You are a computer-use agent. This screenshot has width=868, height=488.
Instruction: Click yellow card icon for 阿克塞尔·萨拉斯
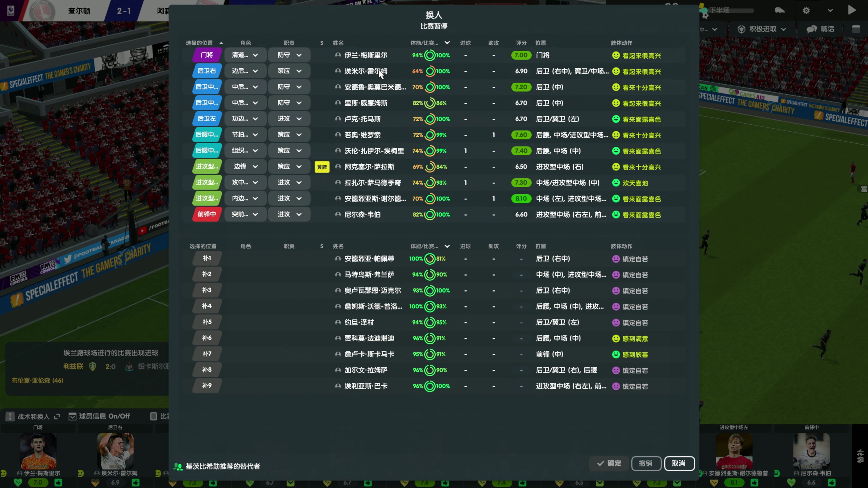point(322,167)
